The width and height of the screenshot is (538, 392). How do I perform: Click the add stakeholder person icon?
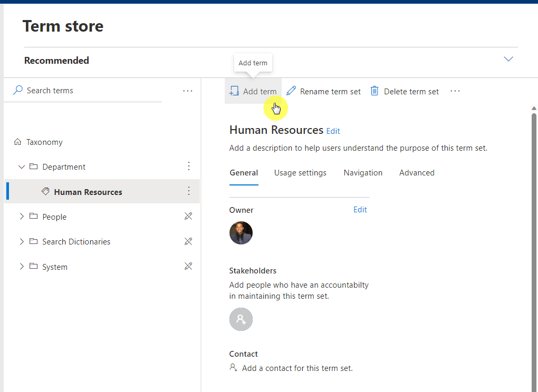click(241, 319)
